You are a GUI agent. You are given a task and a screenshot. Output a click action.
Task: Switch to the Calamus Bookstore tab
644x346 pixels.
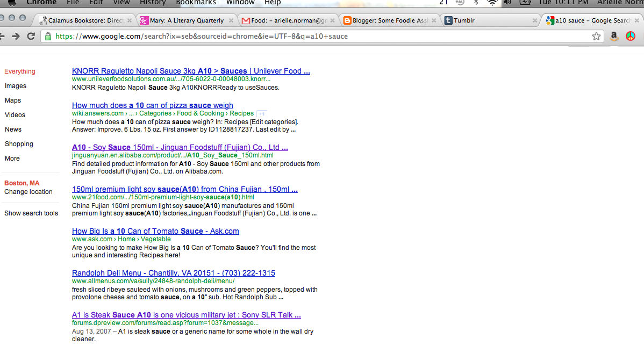point(85,20)
